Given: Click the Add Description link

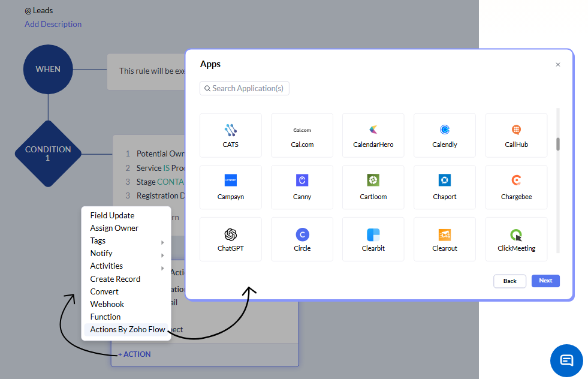Looking at the screenshot, I should [x=53, y=24].
